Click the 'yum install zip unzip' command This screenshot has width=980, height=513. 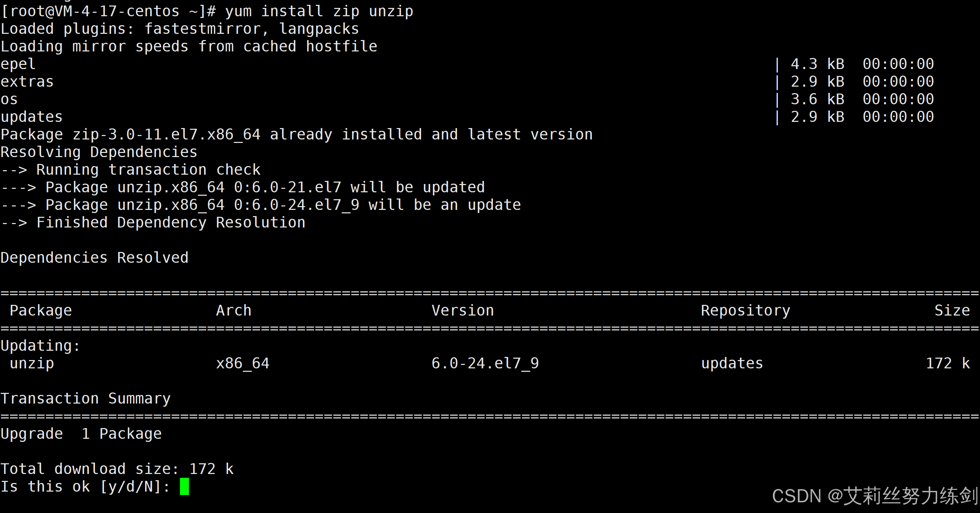[x=319, y=11]
